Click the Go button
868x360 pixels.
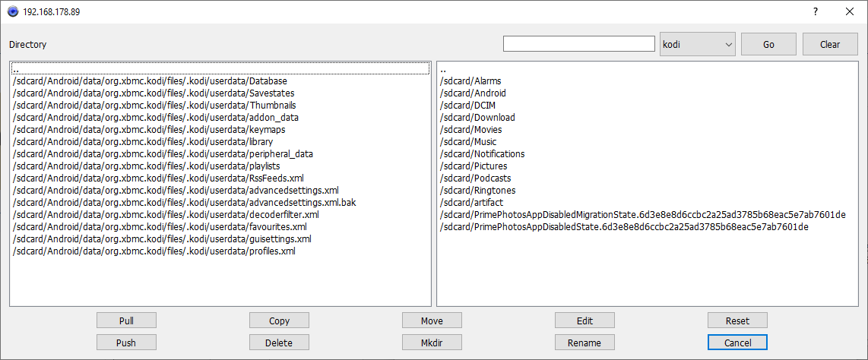click(x=768, y=44)
